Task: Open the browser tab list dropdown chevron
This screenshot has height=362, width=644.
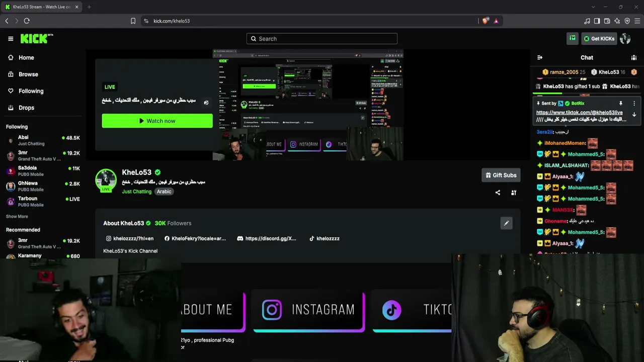Action: pyautogui.click(x=593, y=7)
